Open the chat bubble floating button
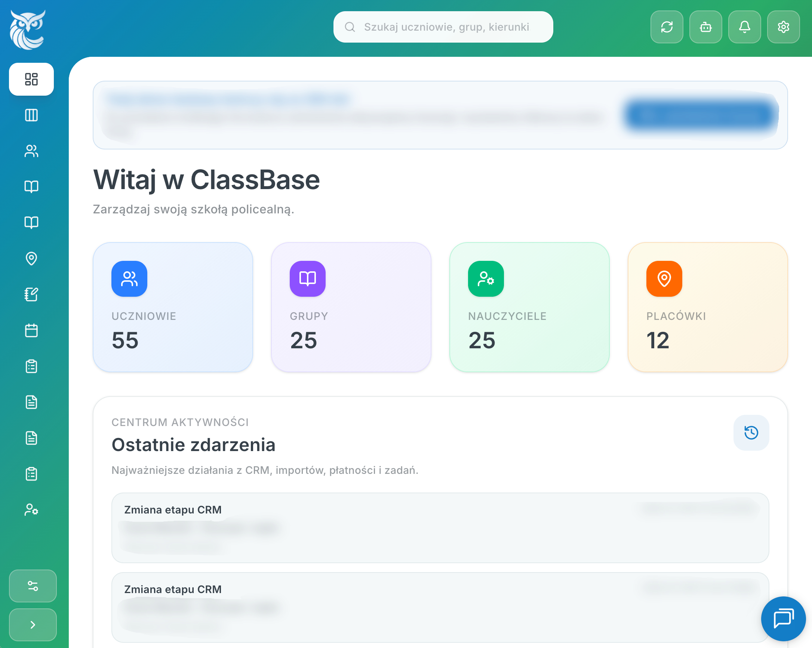 pos(783,618)
